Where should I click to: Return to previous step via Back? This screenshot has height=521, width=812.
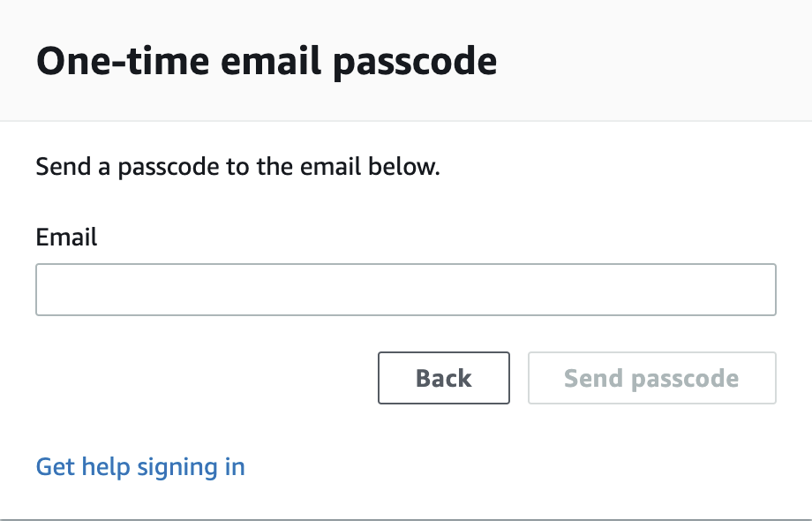coord(444,378)
